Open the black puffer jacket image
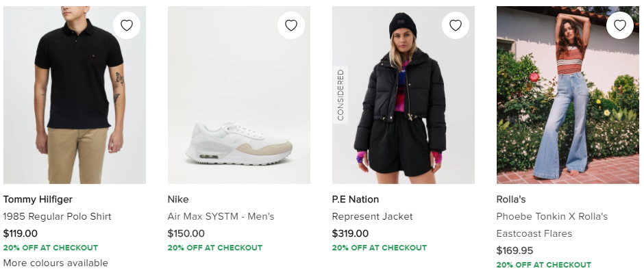Viewport: 644px width, 273px height. pyautogui.click(x=404, y=94)
